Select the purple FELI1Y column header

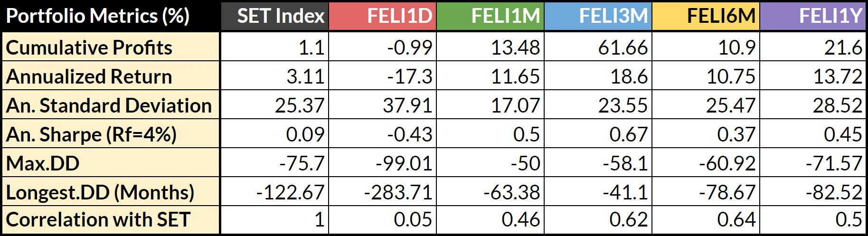pos(813,16)
